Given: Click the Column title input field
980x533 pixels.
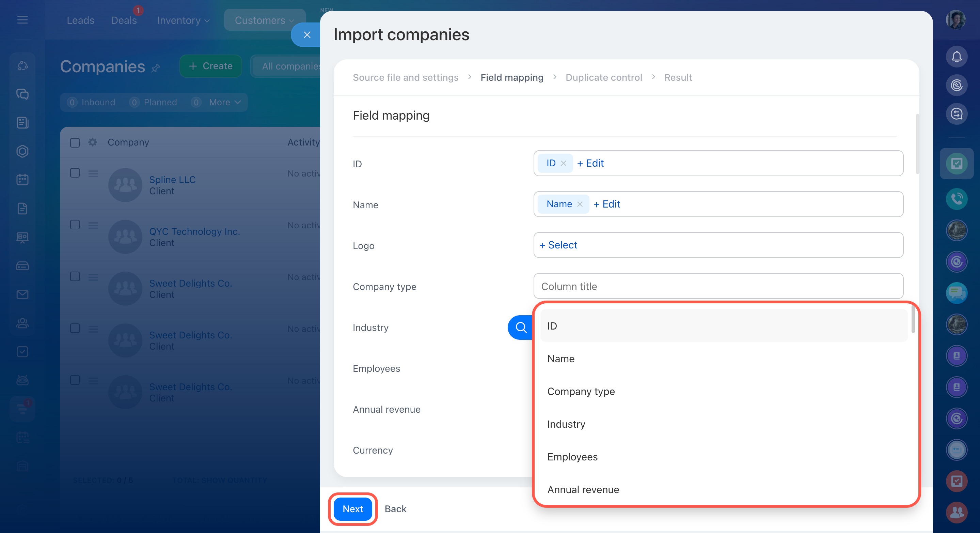Looking at the screenshot, I should click(x=718, y=286).
